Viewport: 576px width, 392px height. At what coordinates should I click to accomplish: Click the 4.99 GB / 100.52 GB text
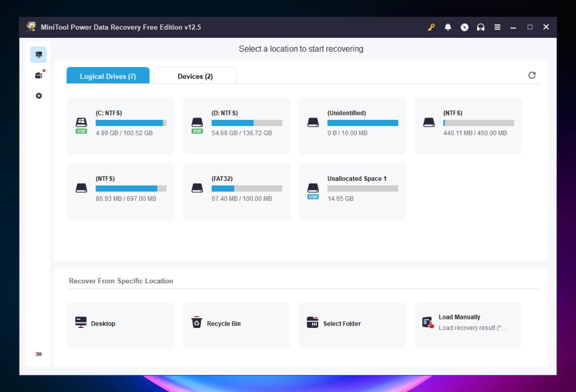coord(124,133)
